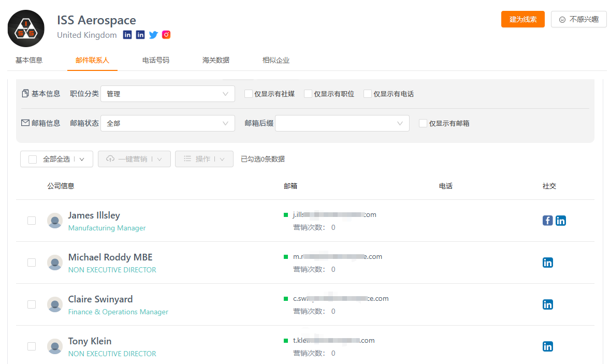Click Claire Swinyard's masked email address

(341, 299)
